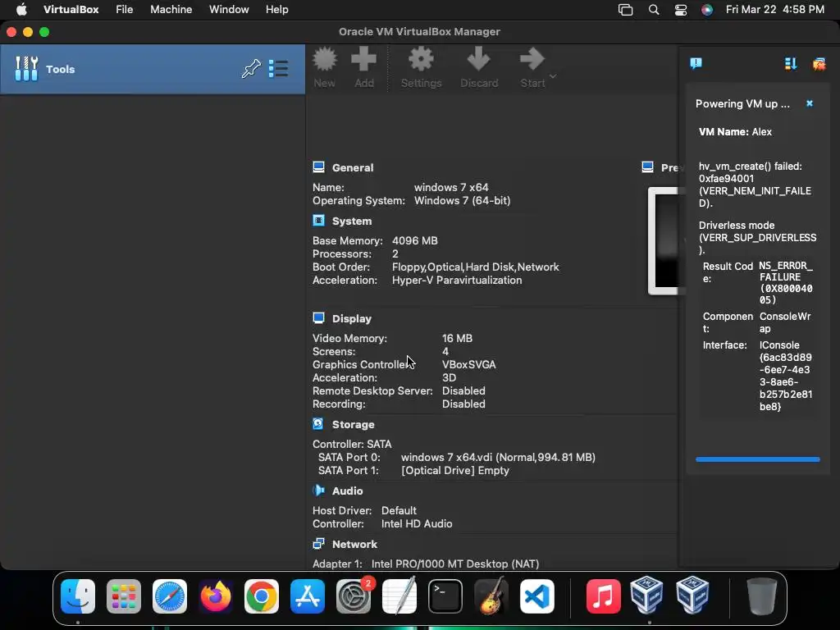Click the Stage Manager window icon in menu bar

pos(625,10)
